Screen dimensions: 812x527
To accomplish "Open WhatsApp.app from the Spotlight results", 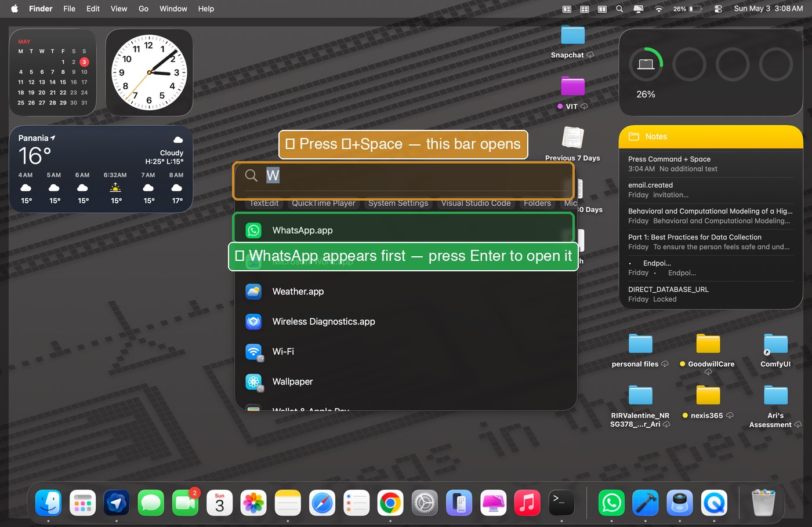I will pyautogui.click(x=404, y=230).
